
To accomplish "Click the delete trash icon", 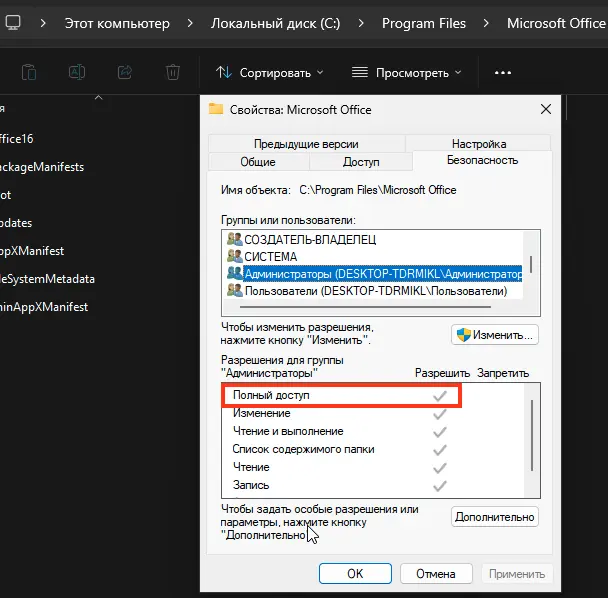I will click(x=173, y=72).
